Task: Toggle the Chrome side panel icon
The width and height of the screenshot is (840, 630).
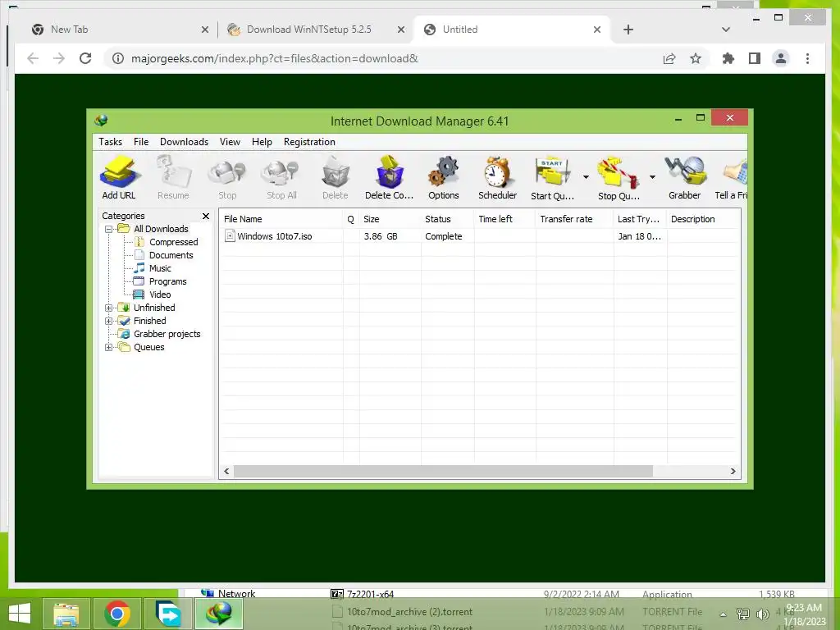Action: tap(755, 58)
